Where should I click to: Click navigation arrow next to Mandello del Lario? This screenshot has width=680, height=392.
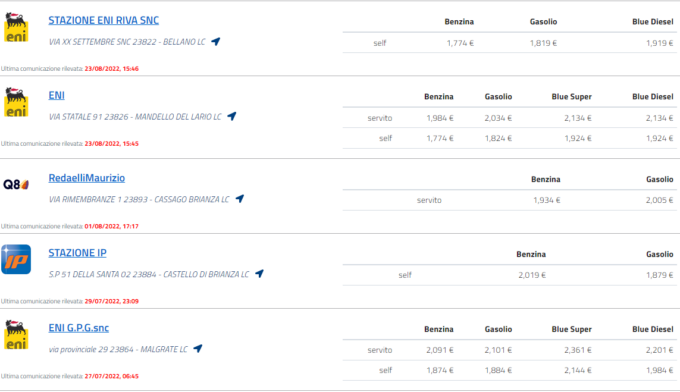(x=232, y=116)
